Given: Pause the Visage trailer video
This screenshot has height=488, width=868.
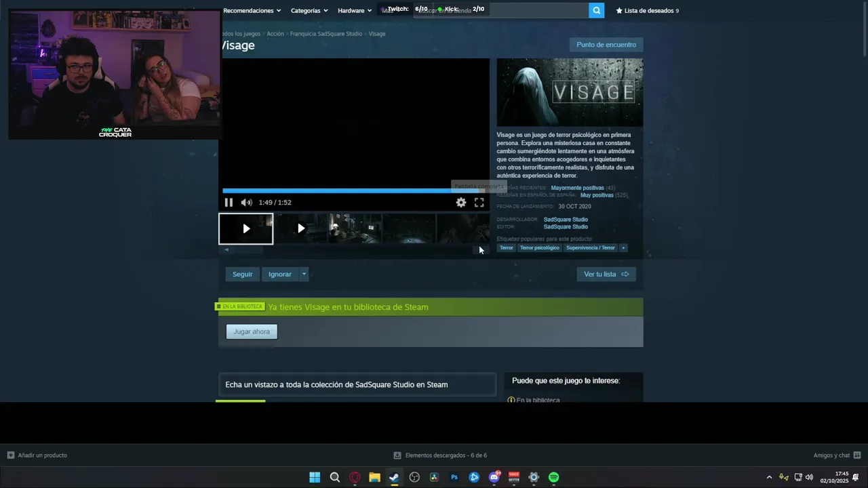Looking at the screenshot, I should [x=229, y=202].
